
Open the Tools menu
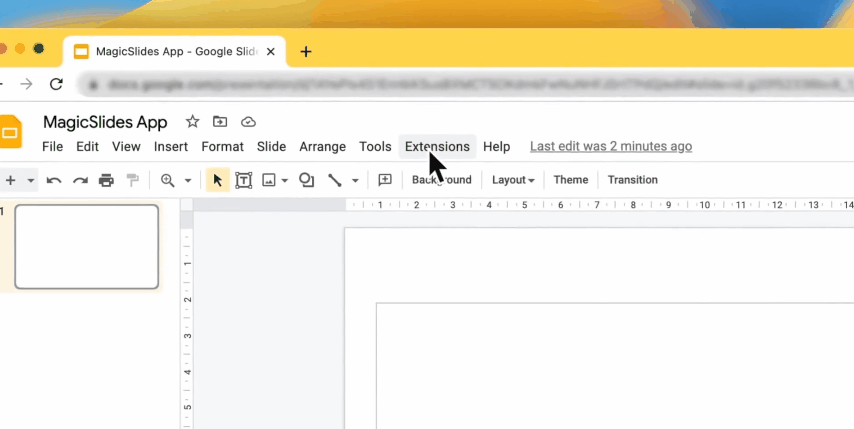[x=375, y=146]
